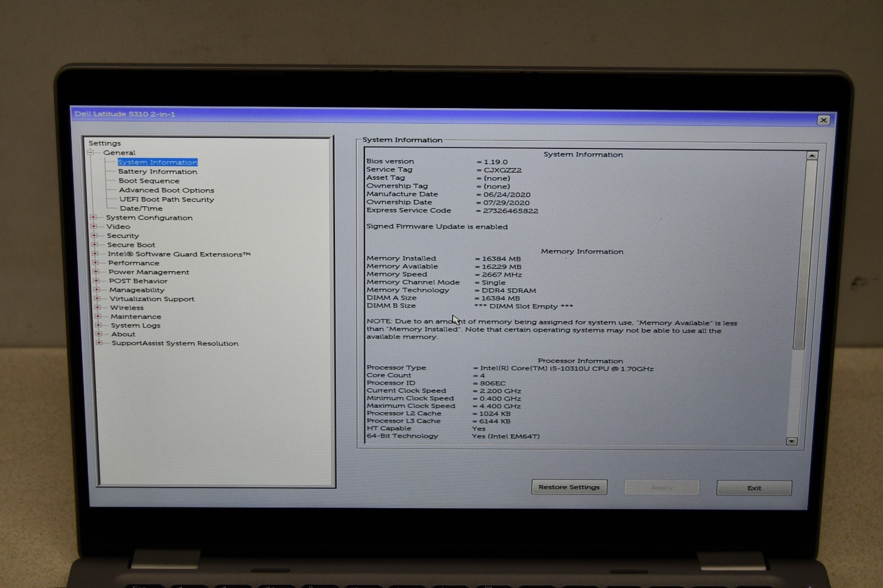The height and width of the screenshot is (588, 883).
Task: Click Bios version value 1.19.0
Action: pos(496,162)
